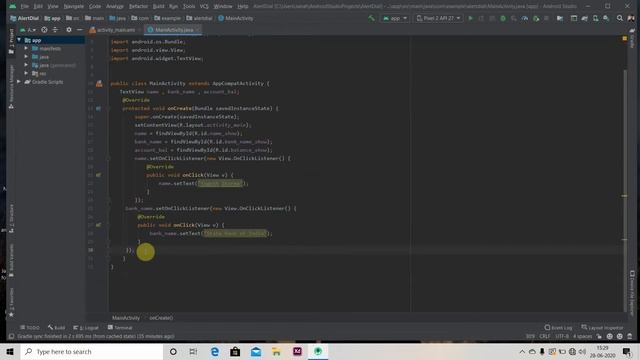Screen dimensions: 640x360
Task: Click the collapse all icon in Project panel
Action: 55,30
